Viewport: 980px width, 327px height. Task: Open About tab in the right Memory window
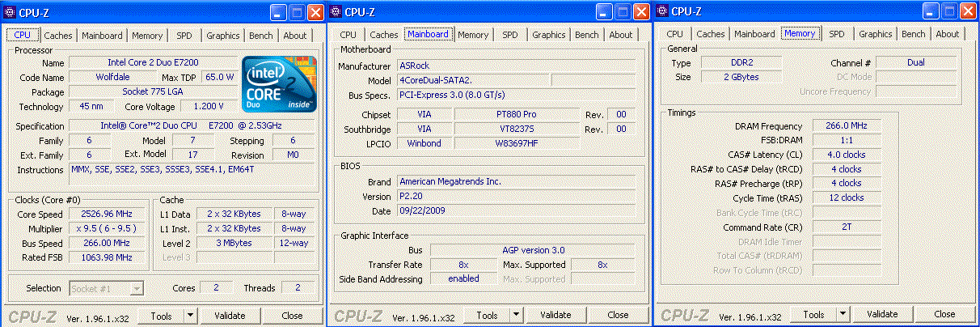948,35
